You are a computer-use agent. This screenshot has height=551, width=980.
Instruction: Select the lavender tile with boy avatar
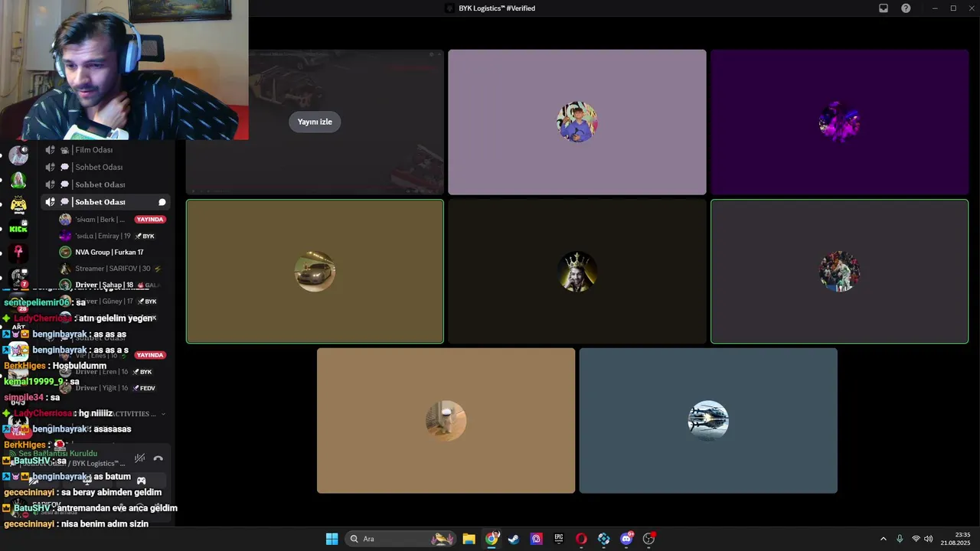577,122
